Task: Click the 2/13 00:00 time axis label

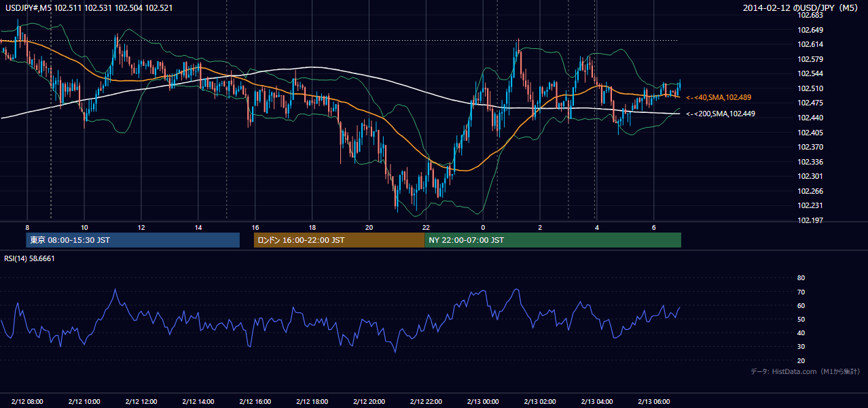Action: [x=483, y=402]
